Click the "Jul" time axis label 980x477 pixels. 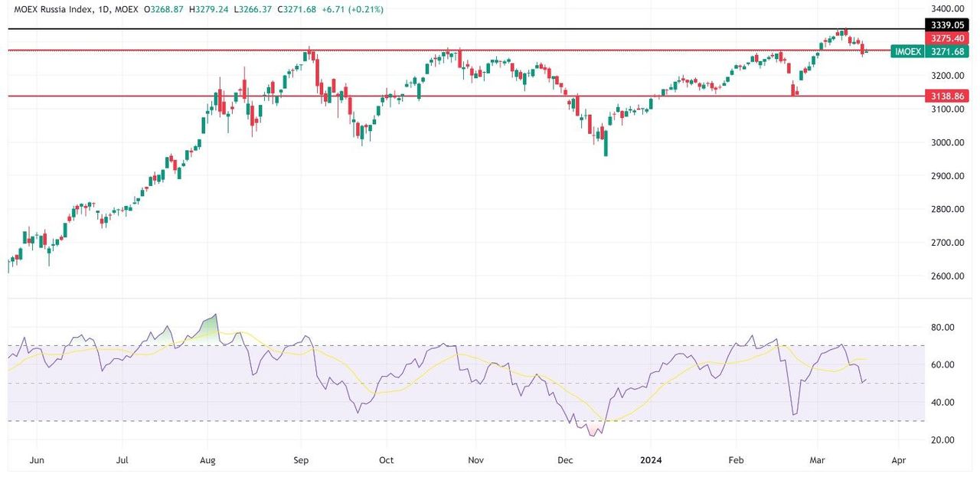(122, 461)
